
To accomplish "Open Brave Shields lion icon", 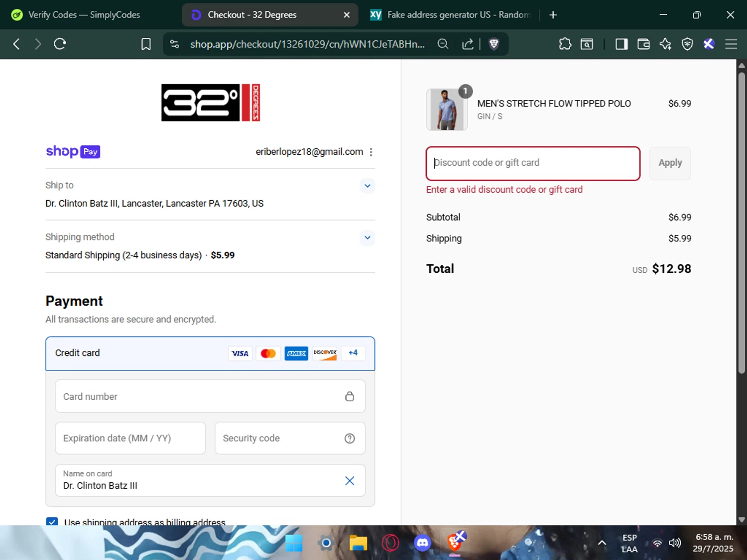I will 494,44.
